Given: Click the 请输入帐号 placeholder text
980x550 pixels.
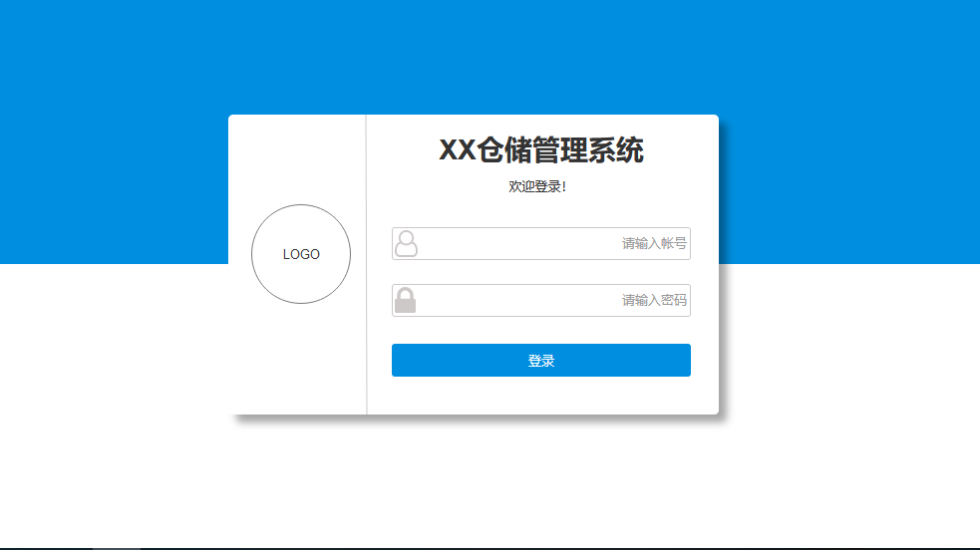Looking at the screenshot, I should (654, 243).
